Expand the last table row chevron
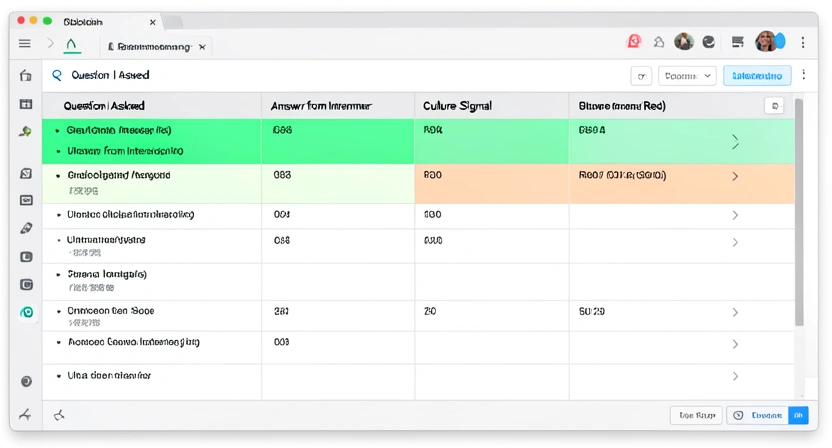832x448 pixels. pyautogui.click(x=735, y=376)
